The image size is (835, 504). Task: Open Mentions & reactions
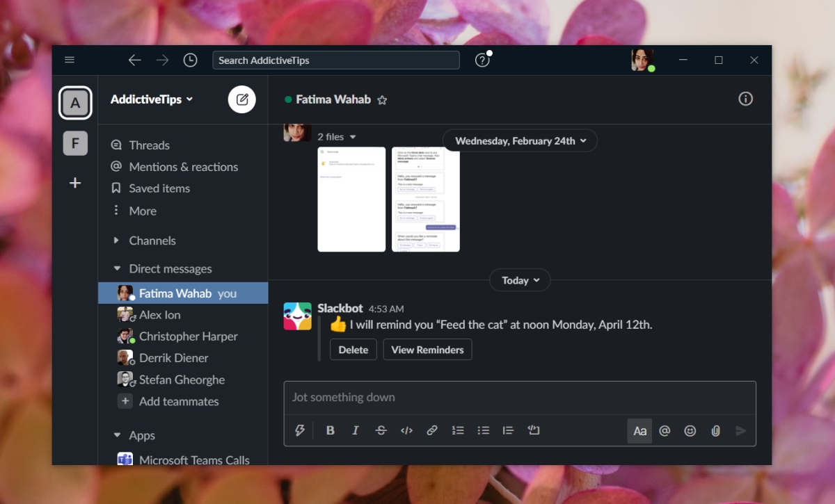pos(182,167)
